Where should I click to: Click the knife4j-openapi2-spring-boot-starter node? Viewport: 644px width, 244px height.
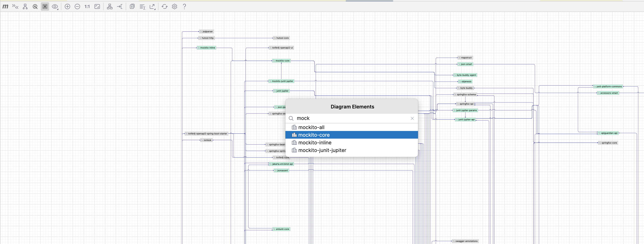207,133
